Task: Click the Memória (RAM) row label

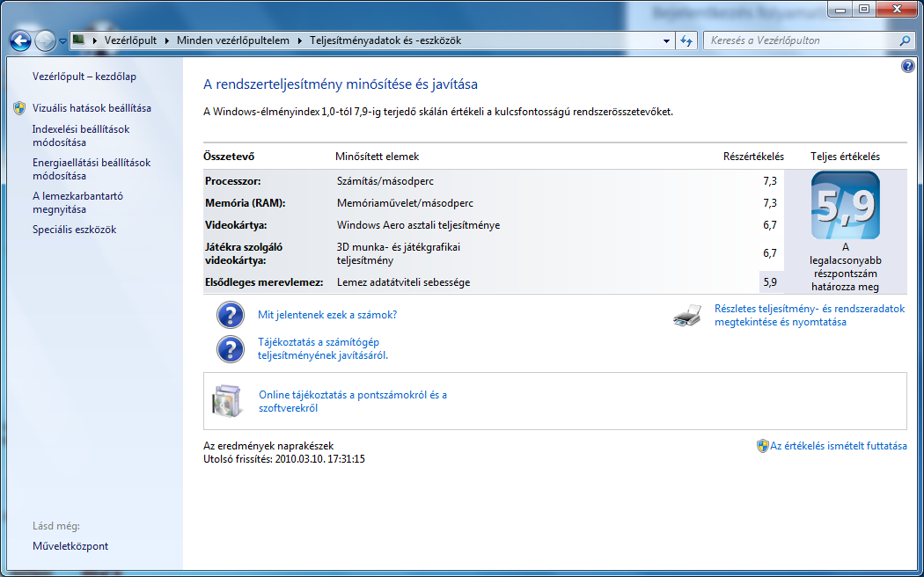Action: click(246, 203)
